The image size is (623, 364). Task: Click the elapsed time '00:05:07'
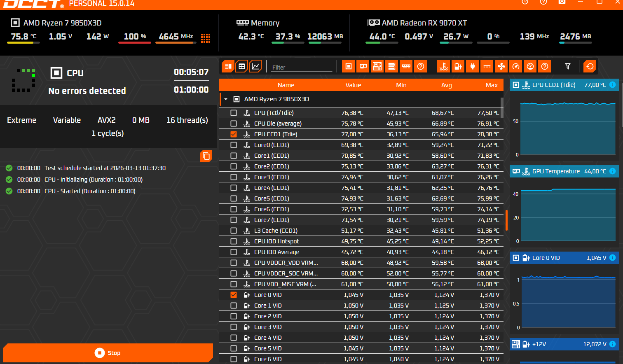click(191, 72)
